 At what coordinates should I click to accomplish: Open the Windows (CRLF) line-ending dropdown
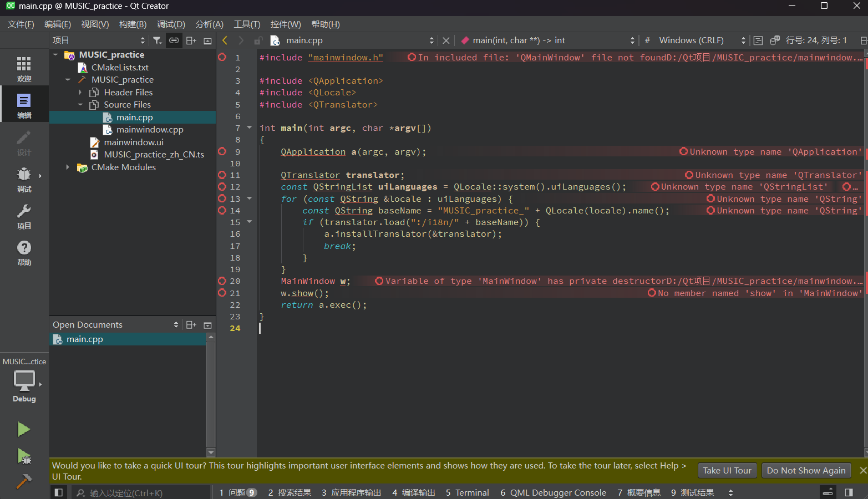(x=702, y=40)
